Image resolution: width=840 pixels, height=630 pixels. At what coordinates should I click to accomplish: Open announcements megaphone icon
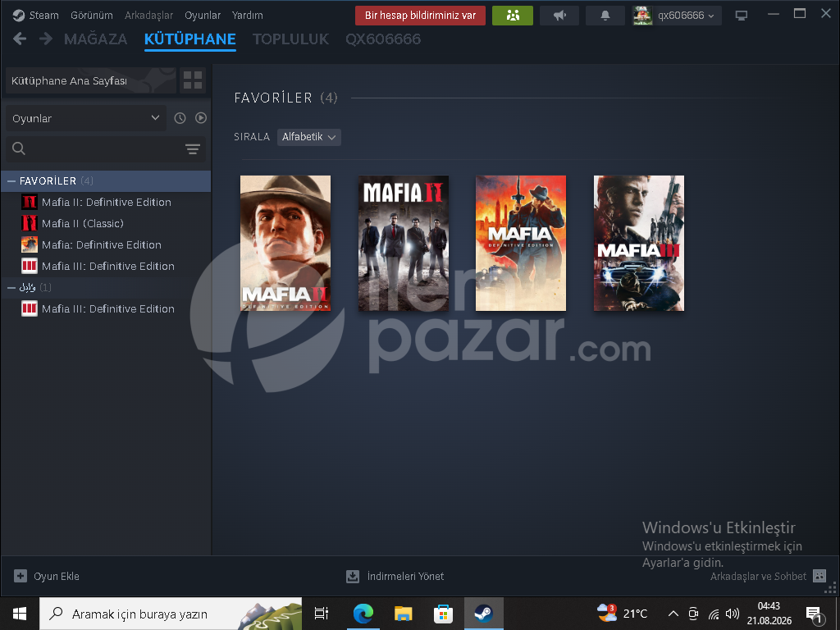[559, 16]
